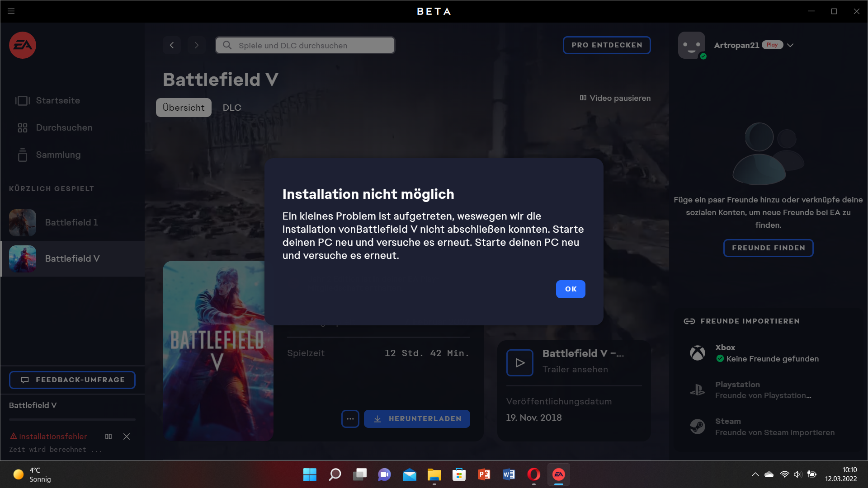
Task: Click the search games and DLC field
Action: click(305, 45)
